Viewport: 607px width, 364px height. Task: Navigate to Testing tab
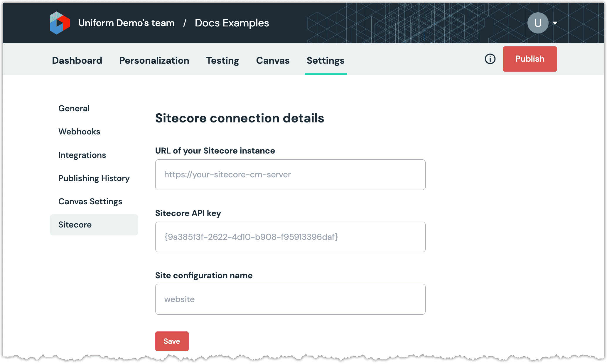coord(222,61)
